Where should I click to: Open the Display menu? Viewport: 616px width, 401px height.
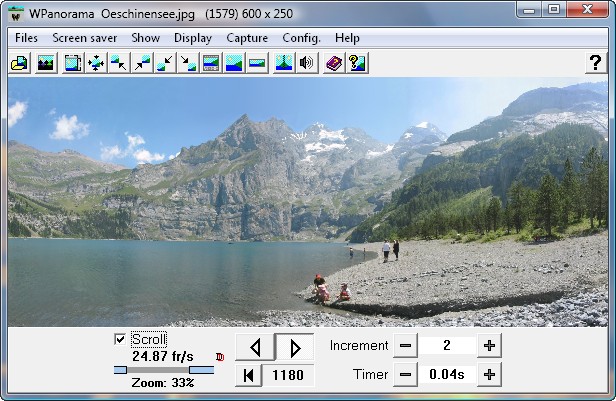193,38
